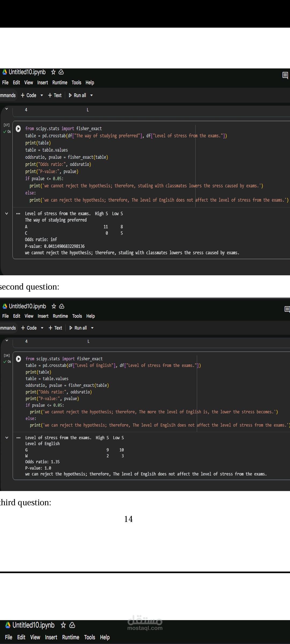Viewport: 290px width, 644px height.
Task: Click the cloud icon in the header below the mostaql watermark
Action: [72, 625]
